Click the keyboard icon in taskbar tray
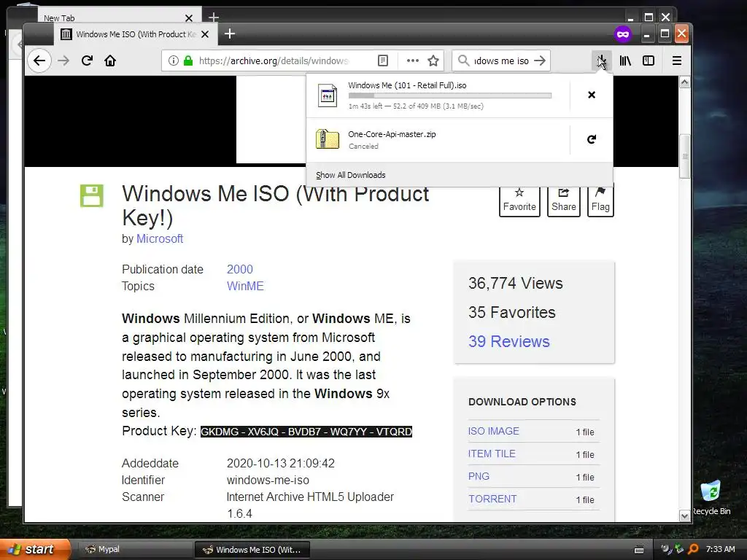The height and width of the screenshot is (560, 747). click(x=639, y=550)
